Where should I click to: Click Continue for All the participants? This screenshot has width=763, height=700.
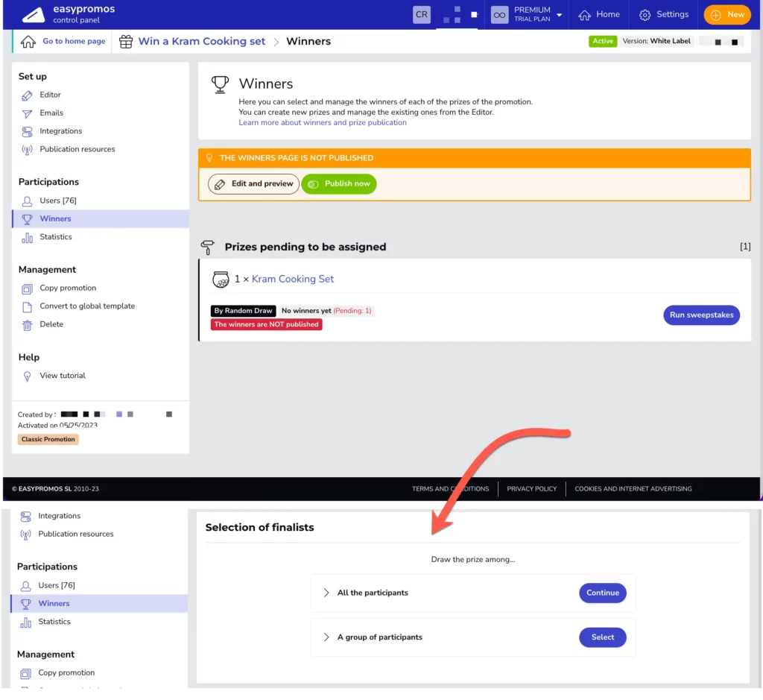tap(602, 593)
